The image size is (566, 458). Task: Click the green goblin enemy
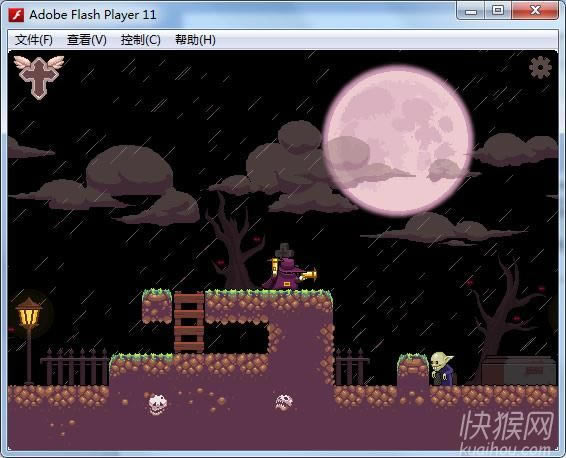[442, 369]
